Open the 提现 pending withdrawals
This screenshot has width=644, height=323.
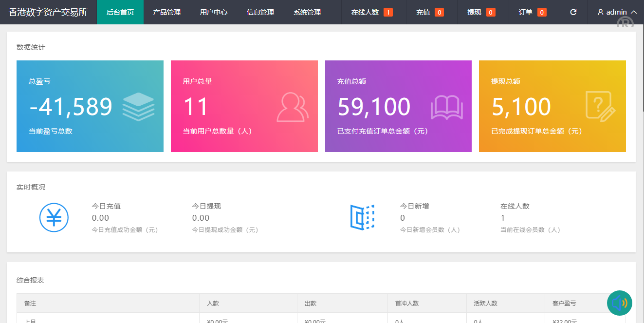(x=481, y=12)
